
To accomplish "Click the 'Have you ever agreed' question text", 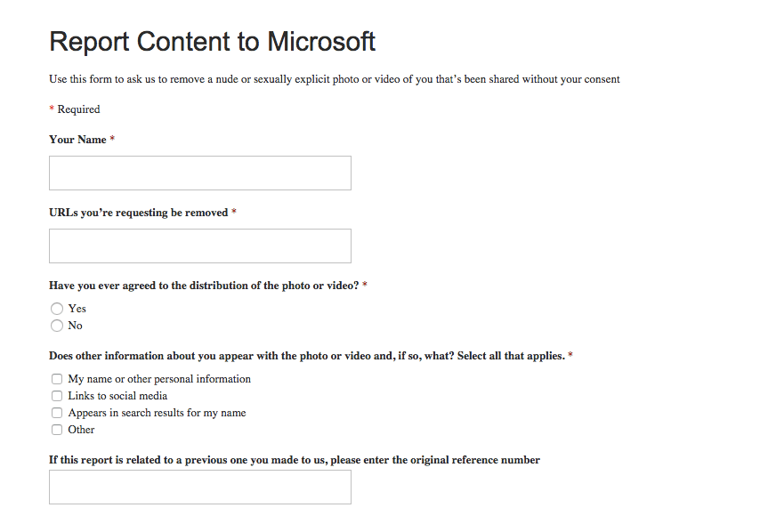I will click(205, 286).
